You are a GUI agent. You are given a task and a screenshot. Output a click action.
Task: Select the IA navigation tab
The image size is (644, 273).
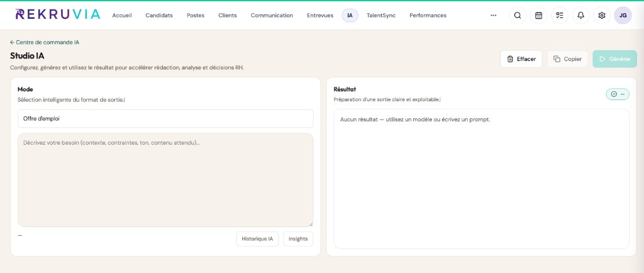click(350, 16)
